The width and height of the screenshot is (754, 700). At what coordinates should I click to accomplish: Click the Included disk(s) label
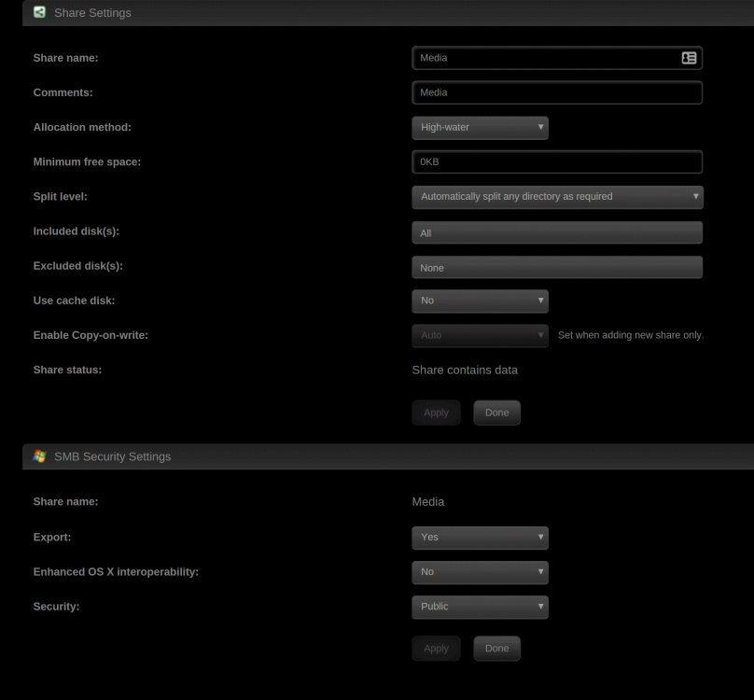click(x=76, y=231)
